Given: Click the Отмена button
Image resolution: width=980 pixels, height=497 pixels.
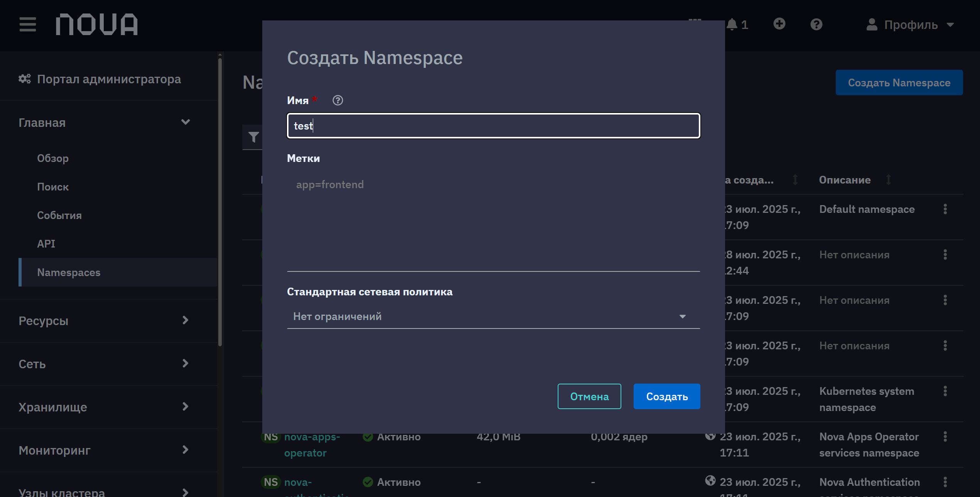Looking at the screenshot, I should (589, 396).
